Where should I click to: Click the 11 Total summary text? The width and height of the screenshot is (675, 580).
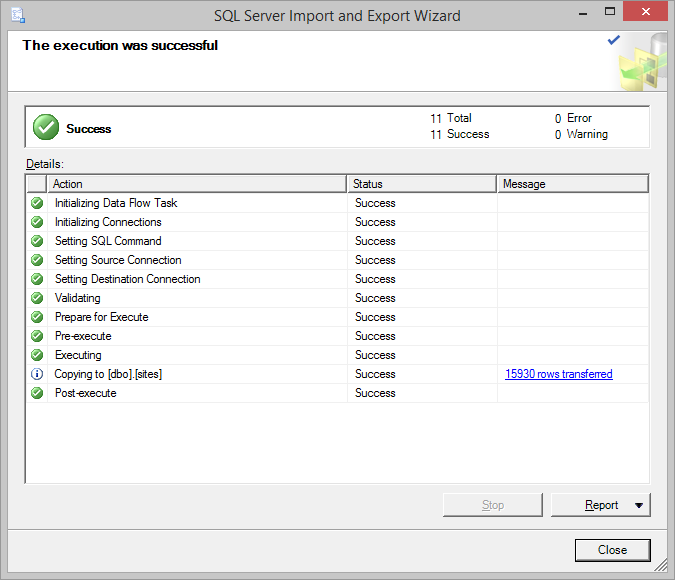pyautogui.click(x=451, y=118)
